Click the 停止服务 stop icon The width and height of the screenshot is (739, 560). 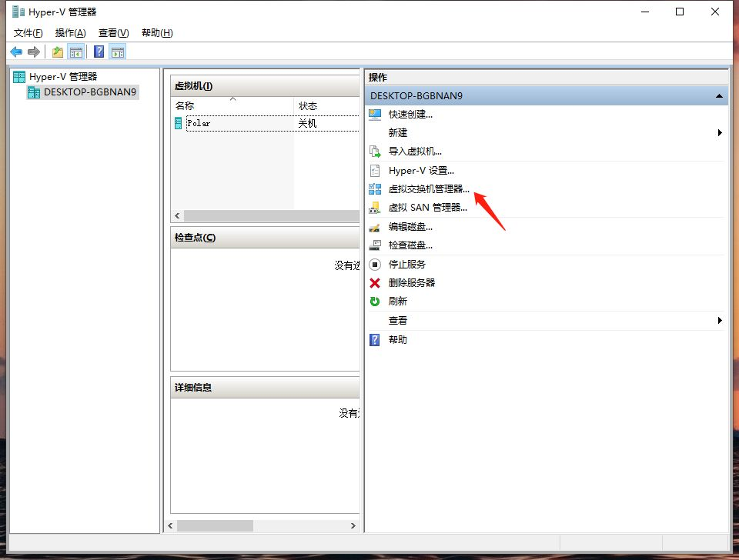375,265
